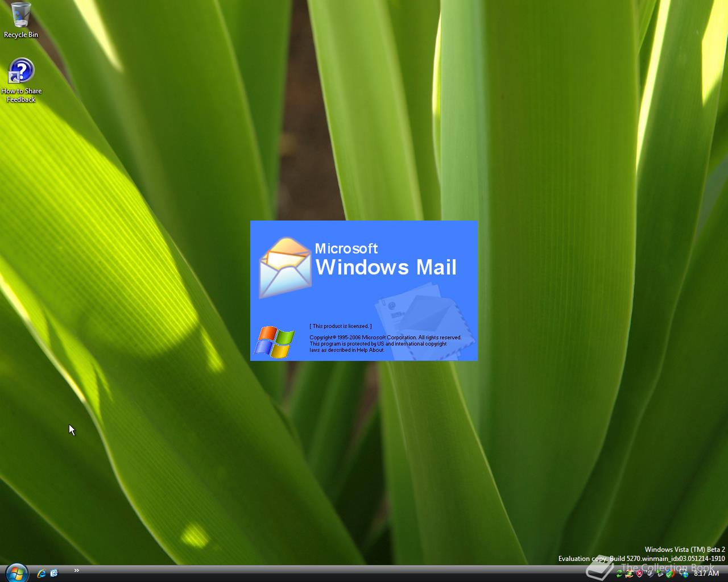The image size is (728, 582).
Task: Click the red shield security alert tray icon
Action: [640, 573]
